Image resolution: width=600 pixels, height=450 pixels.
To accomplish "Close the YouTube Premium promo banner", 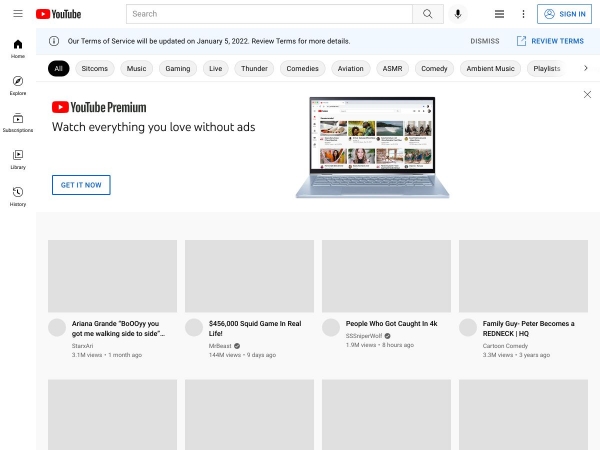I will (587, 95).
